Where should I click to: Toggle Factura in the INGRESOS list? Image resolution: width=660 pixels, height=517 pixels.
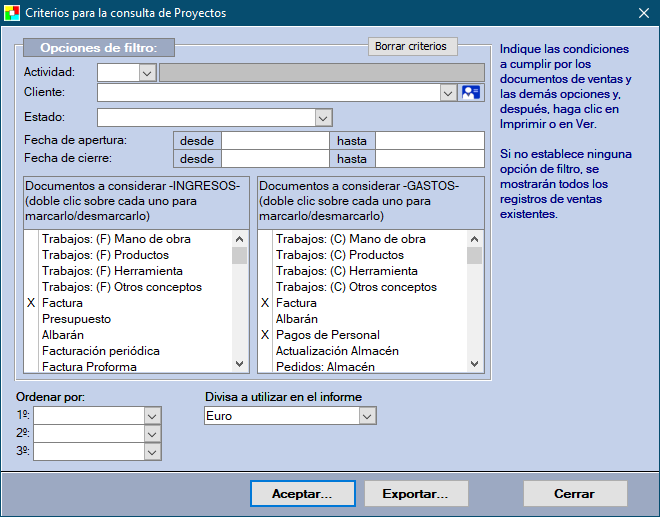tap(63, 303)
